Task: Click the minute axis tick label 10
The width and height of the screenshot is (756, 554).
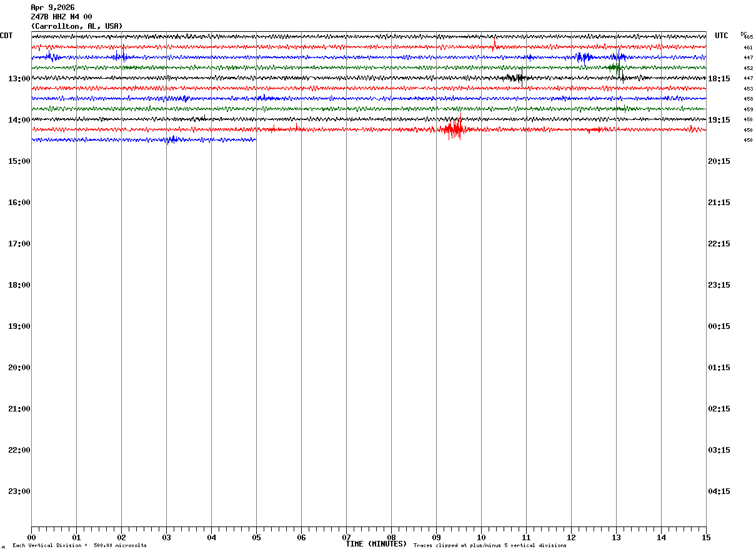Action: tap(481, 537)
